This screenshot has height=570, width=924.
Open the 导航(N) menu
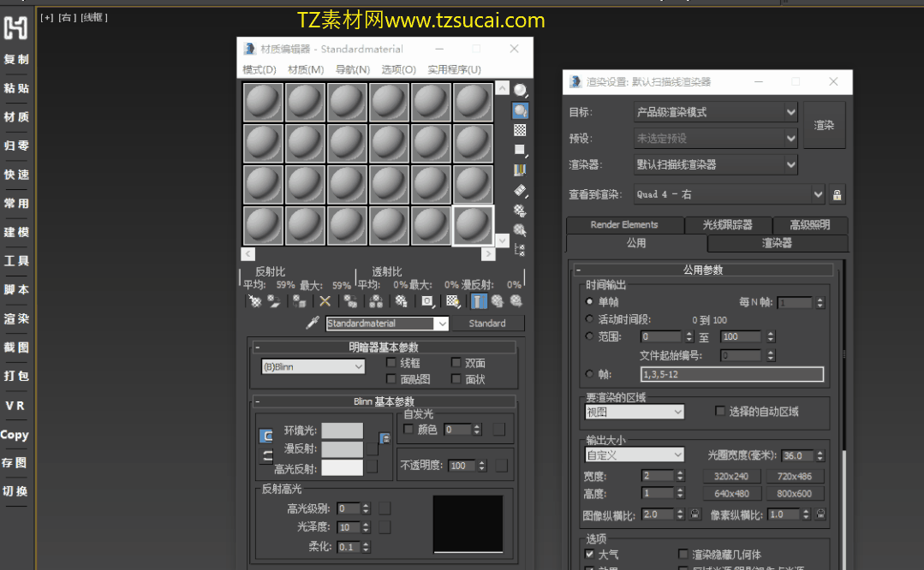point(353,69)
